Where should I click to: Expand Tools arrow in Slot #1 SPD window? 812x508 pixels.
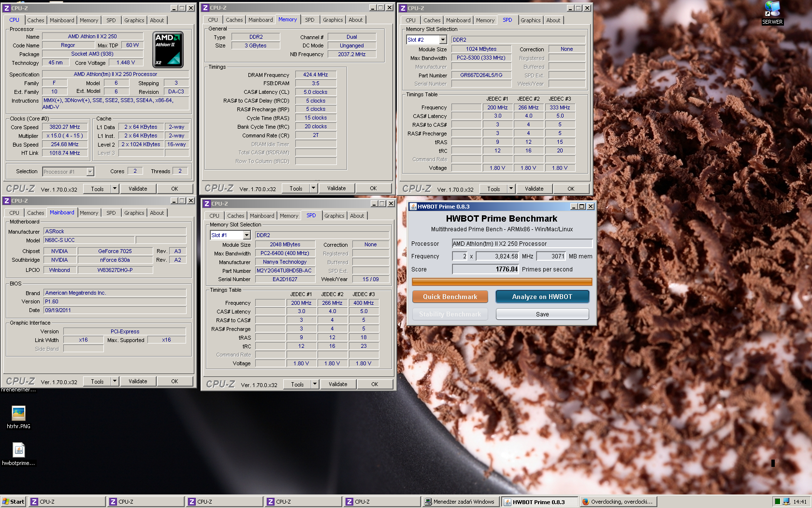315,384
